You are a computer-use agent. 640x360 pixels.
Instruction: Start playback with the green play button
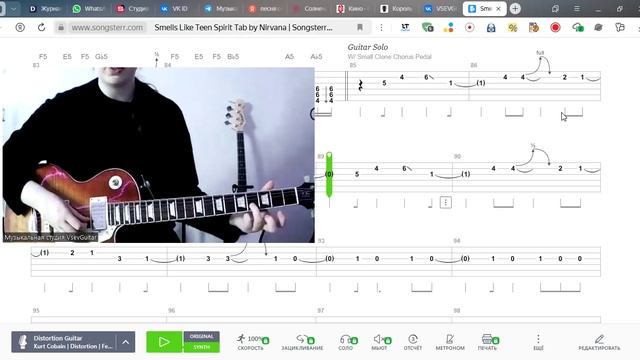pyautogui.click(x=164, y=342)
